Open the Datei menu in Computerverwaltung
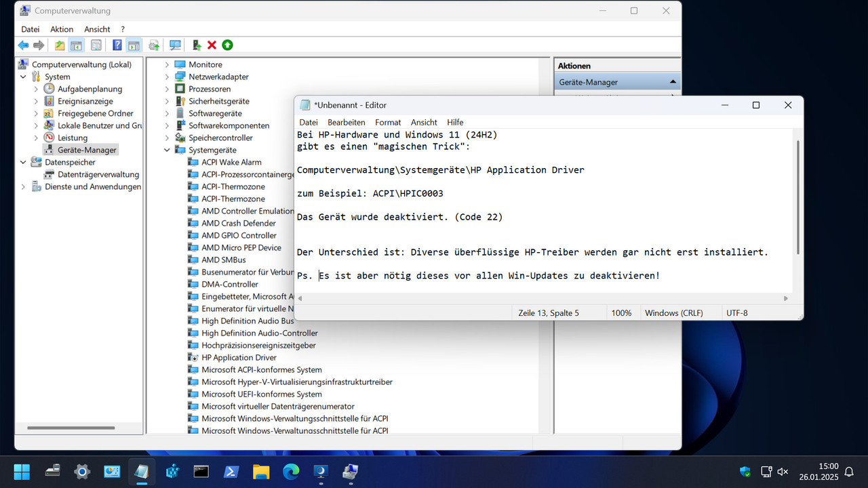 (31, 29)
